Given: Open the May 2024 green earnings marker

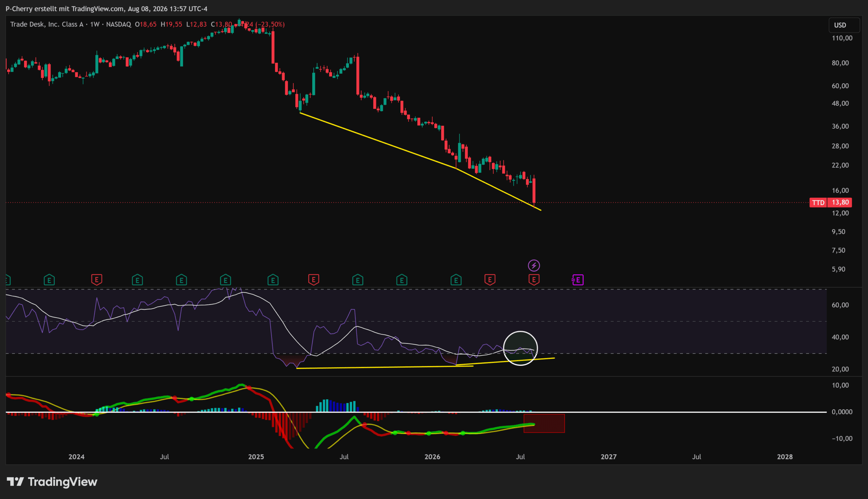Looking at the screenshot, I should pos(137,280).
